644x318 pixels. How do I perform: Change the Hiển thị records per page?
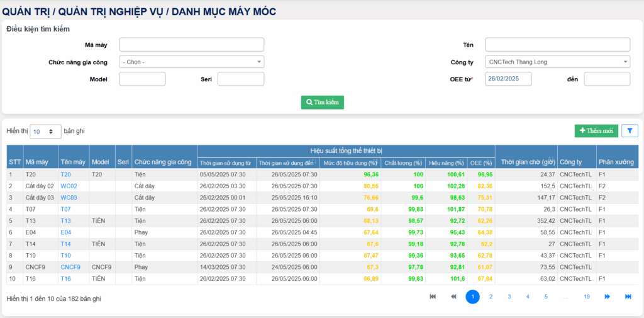[x=45, y=132]
